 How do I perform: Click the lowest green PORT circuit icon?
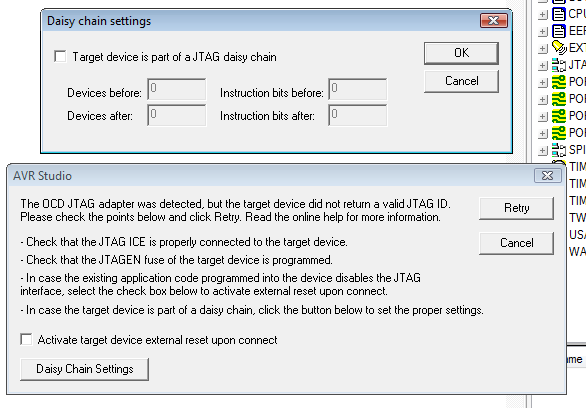(x=559, y=133)
